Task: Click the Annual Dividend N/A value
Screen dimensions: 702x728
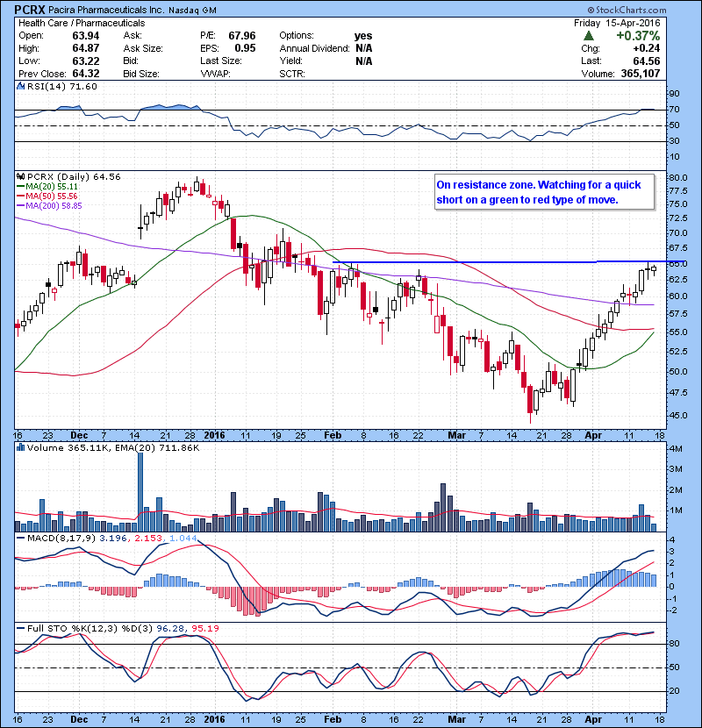Action: pos(364,48)
